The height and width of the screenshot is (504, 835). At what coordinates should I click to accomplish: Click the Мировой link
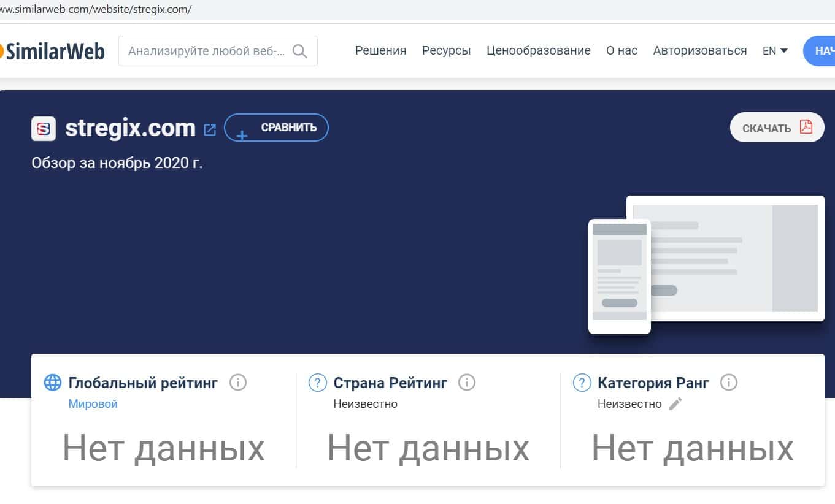click(93, 404)
